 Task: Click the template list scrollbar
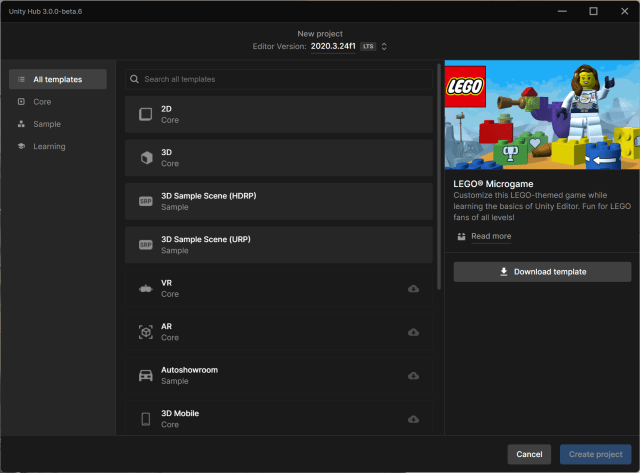coord(439,177)
